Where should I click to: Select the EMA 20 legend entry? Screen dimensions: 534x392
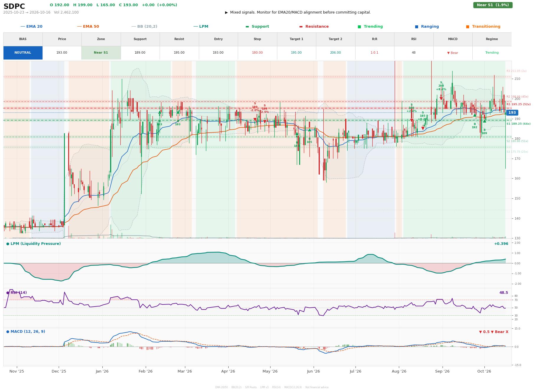tap(31, 27)
